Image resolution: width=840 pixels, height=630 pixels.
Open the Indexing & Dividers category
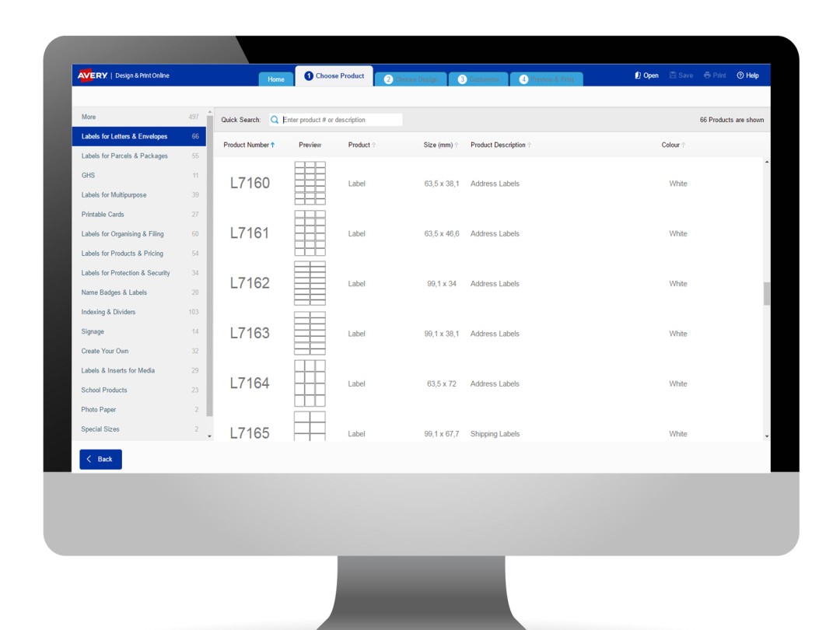tap(139, 312)
